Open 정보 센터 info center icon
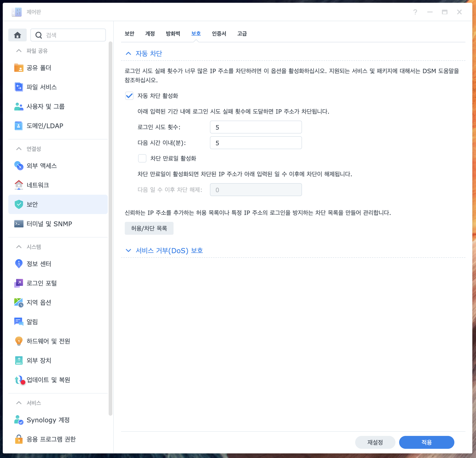The width and height of the screenshot is (476, 458). (x=19, y=264)
